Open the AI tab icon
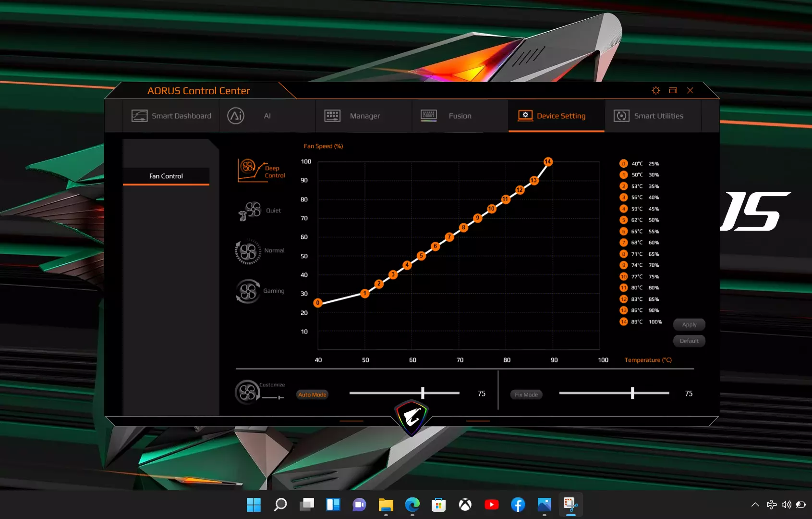Screen dimensions: 812x519 pyautogui.click(x=236, y=116)
